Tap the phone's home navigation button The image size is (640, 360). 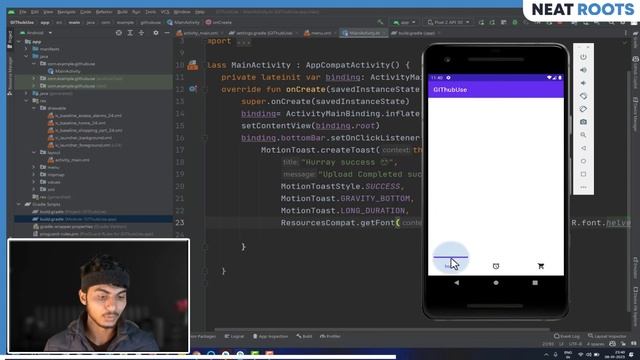[496, 282]
